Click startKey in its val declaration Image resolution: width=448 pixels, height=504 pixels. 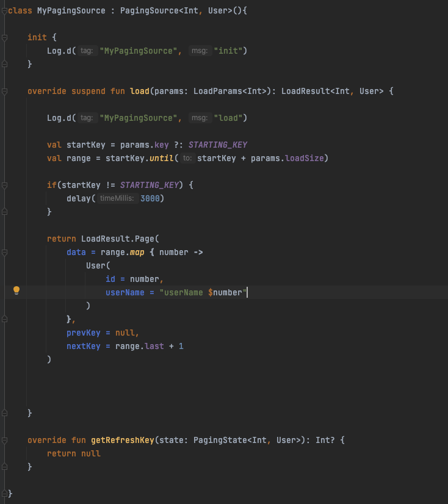pos(86,145)
